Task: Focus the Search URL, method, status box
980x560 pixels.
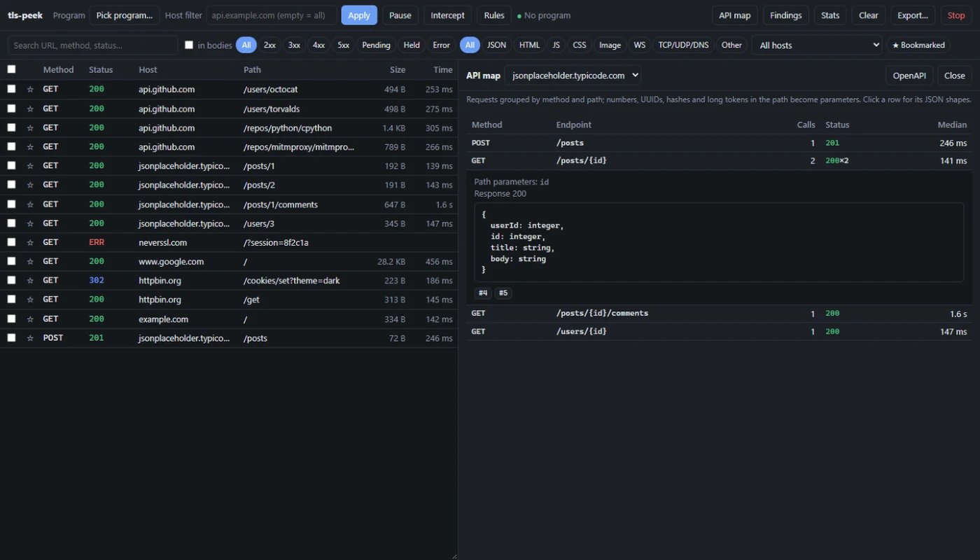Action: (x=93, y=45)
